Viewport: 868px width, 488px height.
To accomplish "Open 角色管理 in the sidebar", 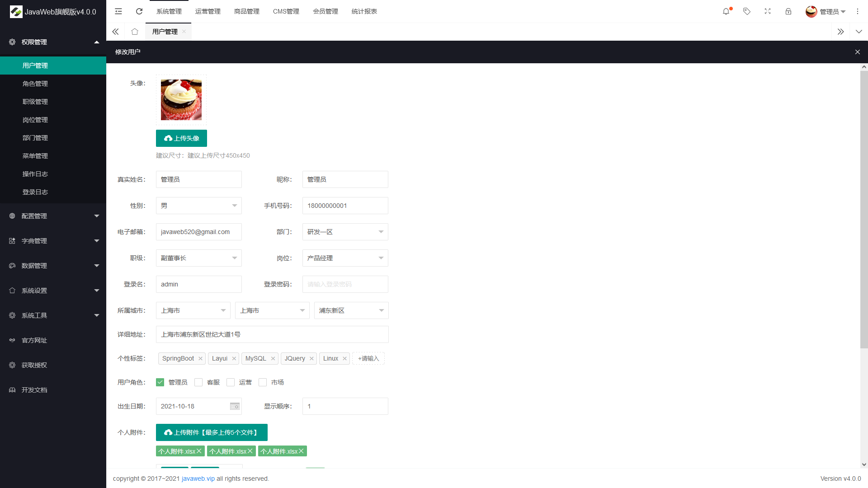I will pos(53,84).
